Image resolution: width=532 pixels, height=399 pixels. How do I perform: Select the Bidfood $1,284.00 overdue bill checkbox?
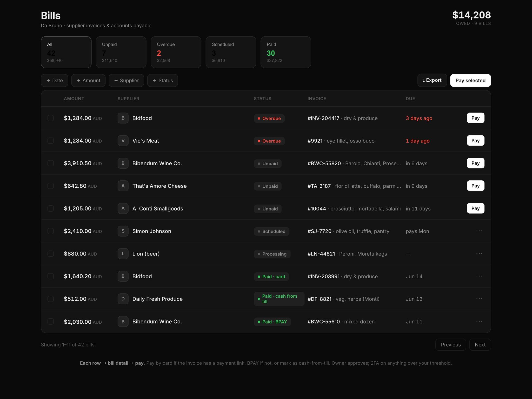tap(51, 118)
